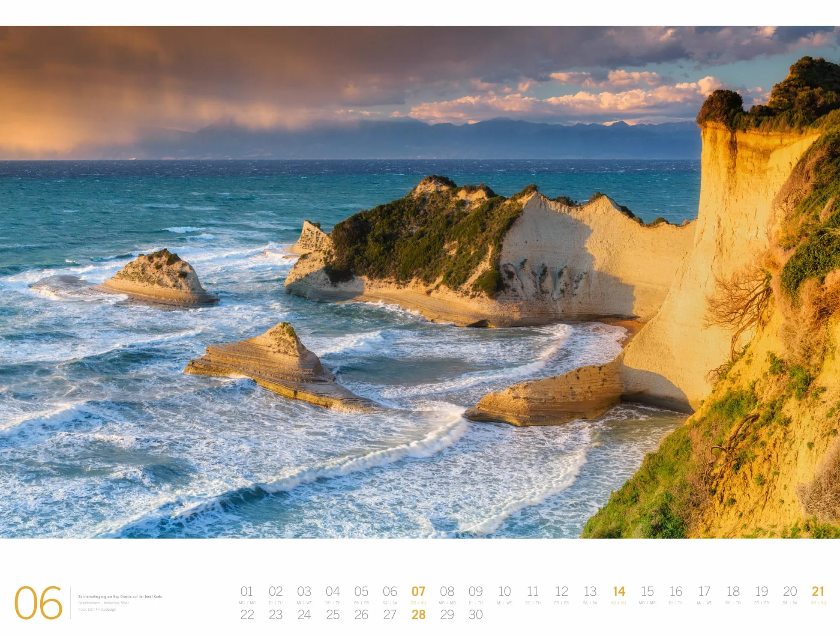840x636 pixels.
Task: Click the credit "Foto: Dörr Photodesign"
Action: [97, 609]
